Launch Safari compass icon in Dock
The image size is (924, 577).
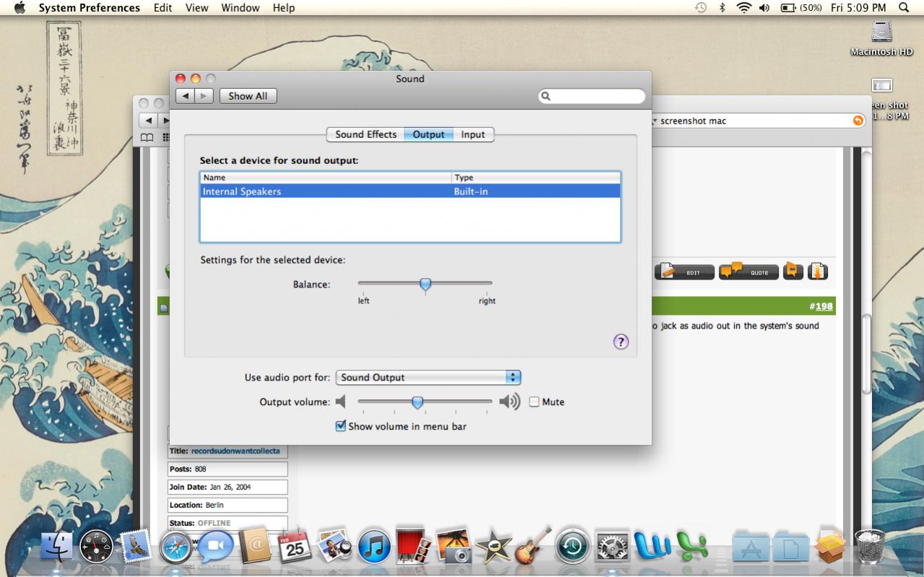[176, 547]
